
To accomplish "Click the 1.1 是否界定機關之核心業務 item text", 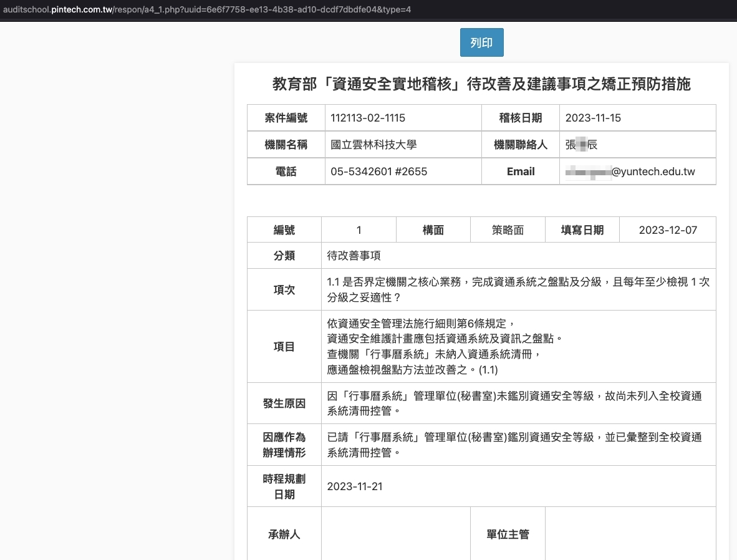I will click(x=518, y=289).
